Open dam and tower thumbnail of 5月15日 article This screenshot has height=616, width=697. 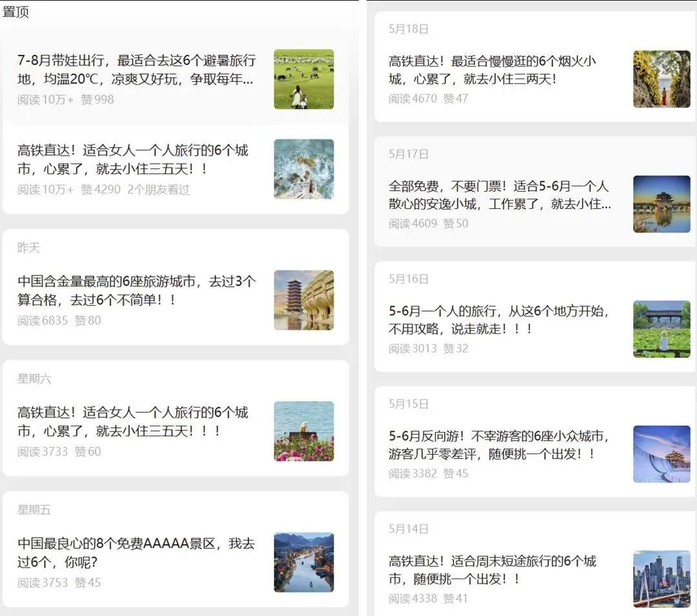click(x=662, y=454)
